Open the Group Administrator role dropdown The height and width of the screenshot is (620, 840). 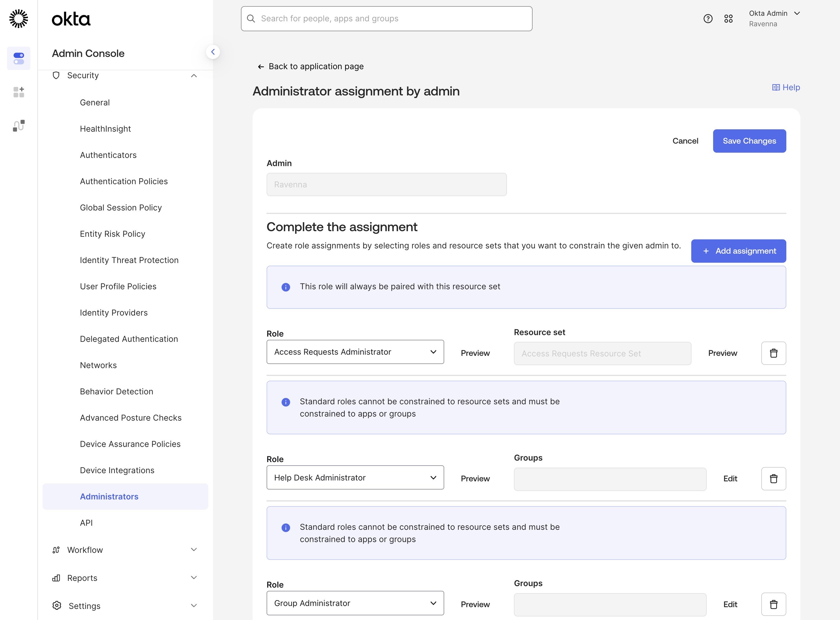click(x=355, y=603)
